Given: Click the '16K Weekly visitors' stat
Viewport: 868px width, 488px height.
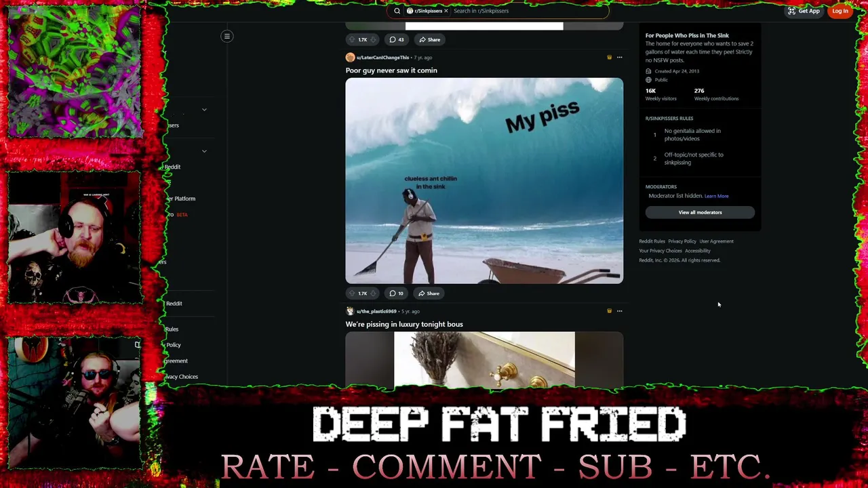Looking at the screenshot, I should pyautogui.click(x=660, y=94).
